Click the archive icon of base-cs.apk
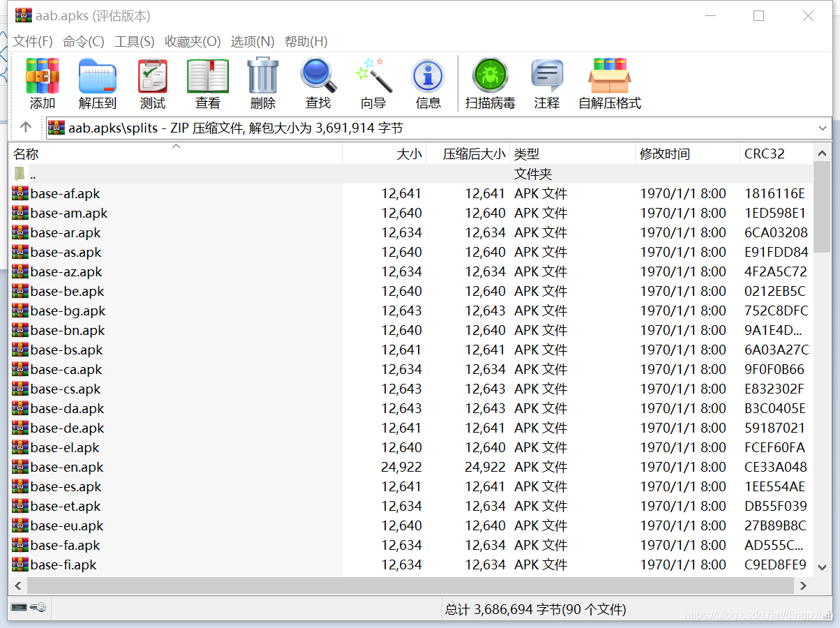The image size is (840, 628). [20, 389]
